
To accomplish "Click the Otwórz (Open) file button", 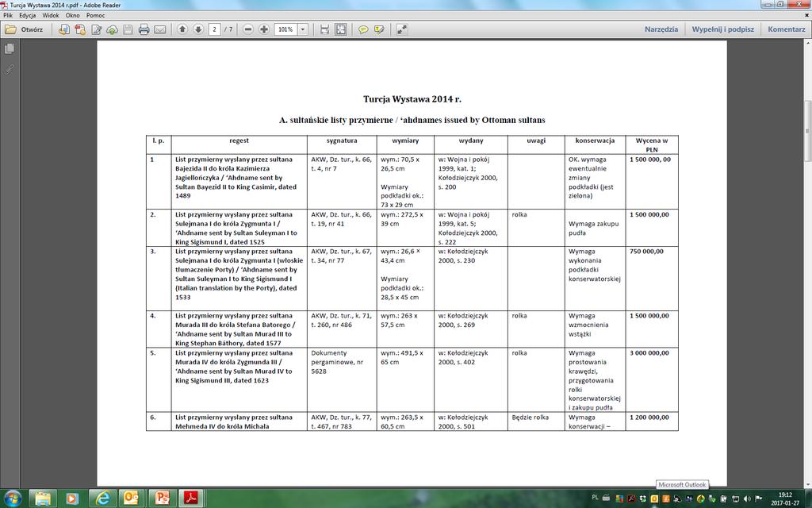I will click(25, 29).
